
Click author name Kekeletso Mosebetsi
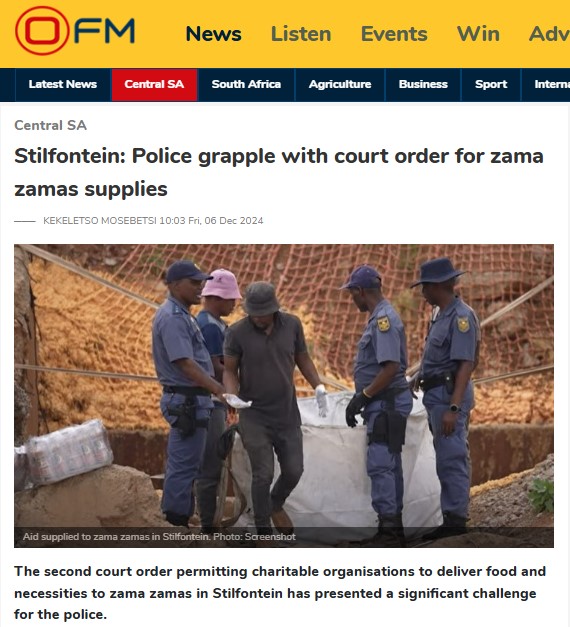coord(100,221)
